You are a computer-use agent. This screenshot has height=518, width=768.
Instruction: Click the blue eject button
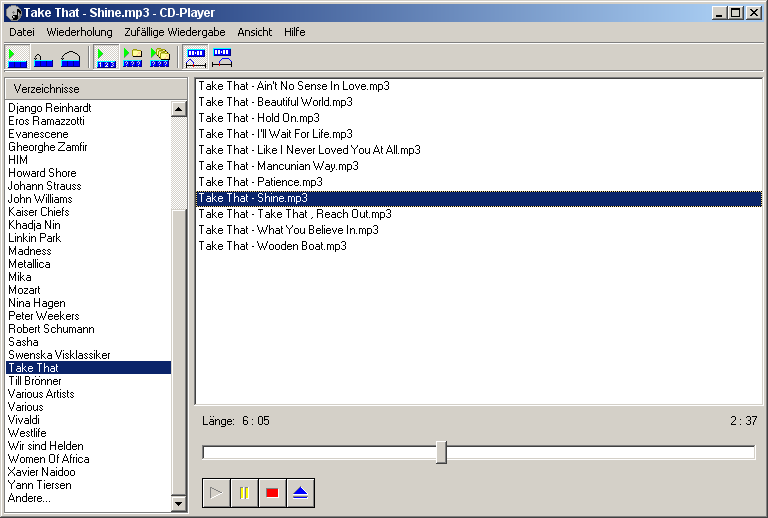[300, 493]
